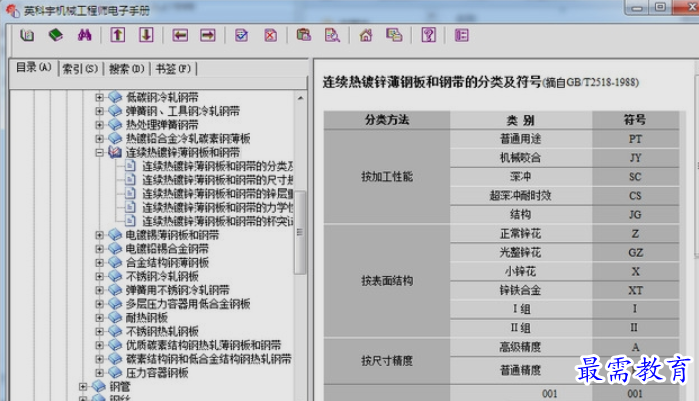The height and width of the screenshot is (401, 699).
Task: Go back with the left arrow icon
Action: (180, 35)
